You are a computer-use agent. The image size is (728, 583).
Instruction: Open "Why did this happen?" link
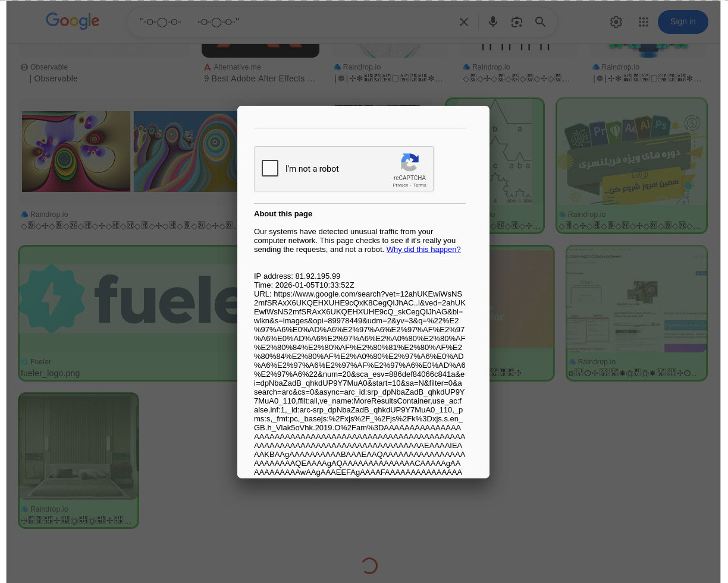(423, 250)
